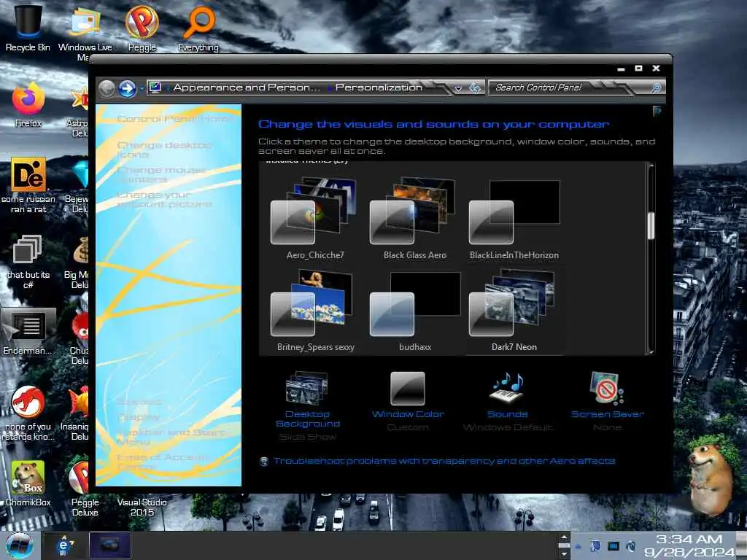This screenshot has width=747, height=560.
Task: Select the 'some russian ran a rat' icon
Action: pos(28,184)
